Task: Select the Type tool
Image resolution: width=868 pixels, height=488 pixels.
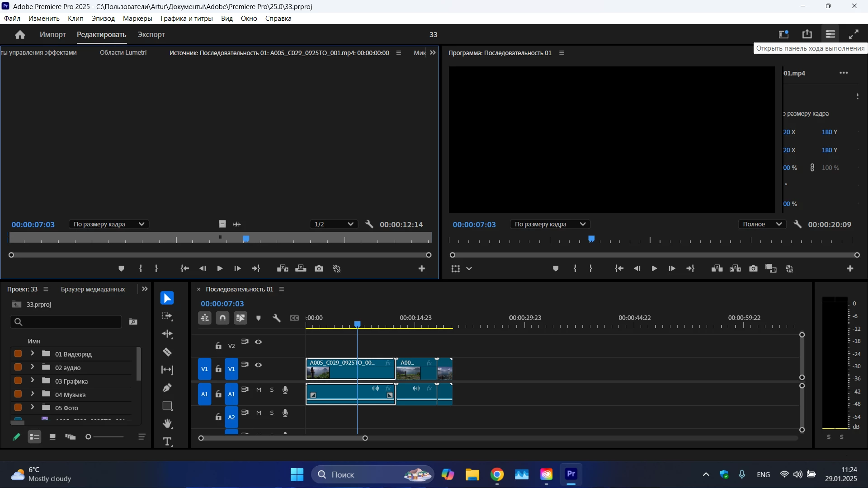Action: pyautogui.click(x=167, y=441)
